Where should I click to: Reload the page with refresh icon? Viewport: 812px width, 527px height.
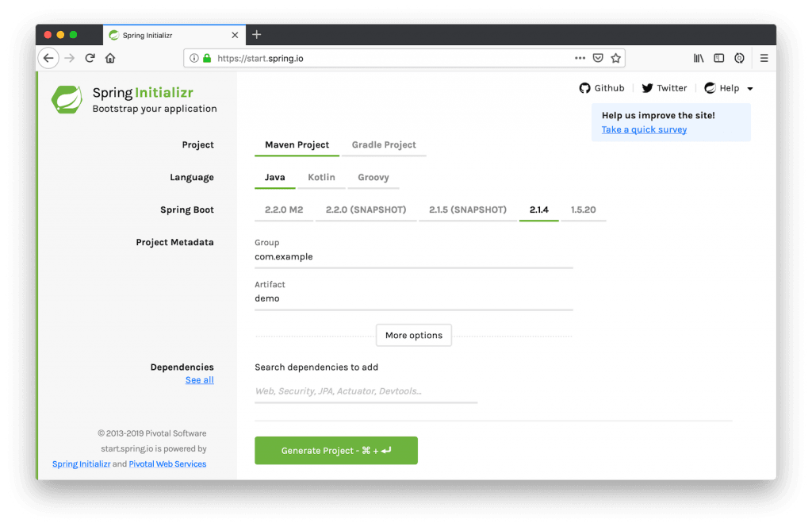tap(90, 58)
